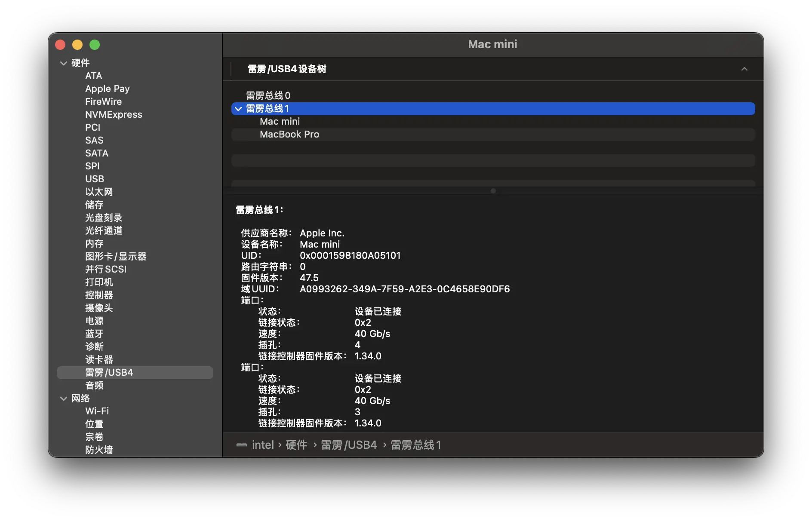Viewport: 812px width, 521px height.
Task: Click intel in the breadcrumb path
Action: 263,445
